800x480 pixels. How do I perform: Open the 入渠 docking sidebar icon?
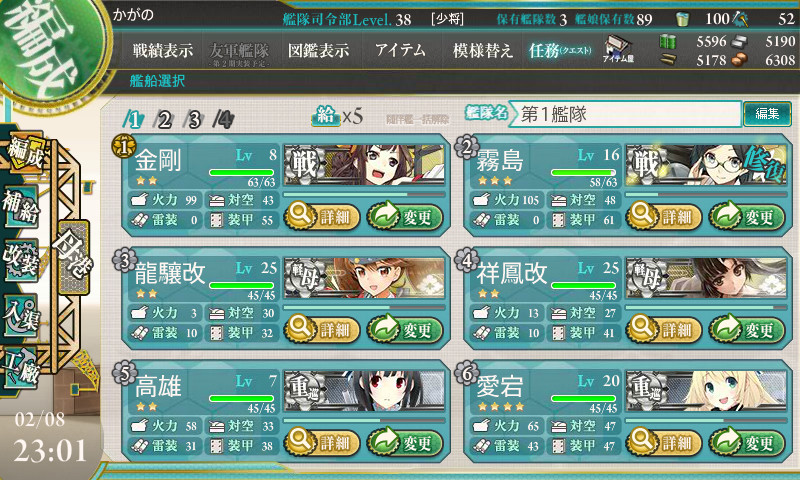(20, 315)
